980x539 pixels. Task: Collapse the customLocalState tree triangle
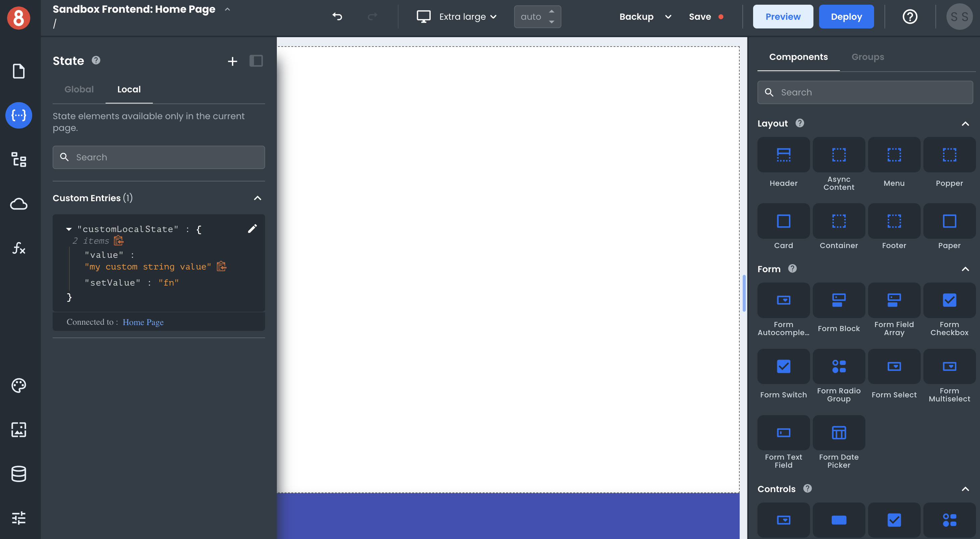click(69, 229)
